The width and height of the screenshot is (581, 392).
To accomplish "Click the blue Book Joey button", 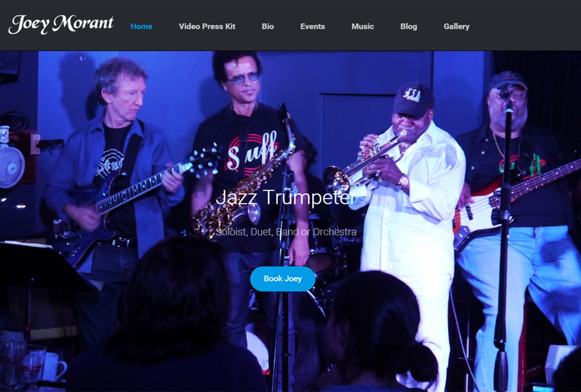I will click(x=283, y=279).
